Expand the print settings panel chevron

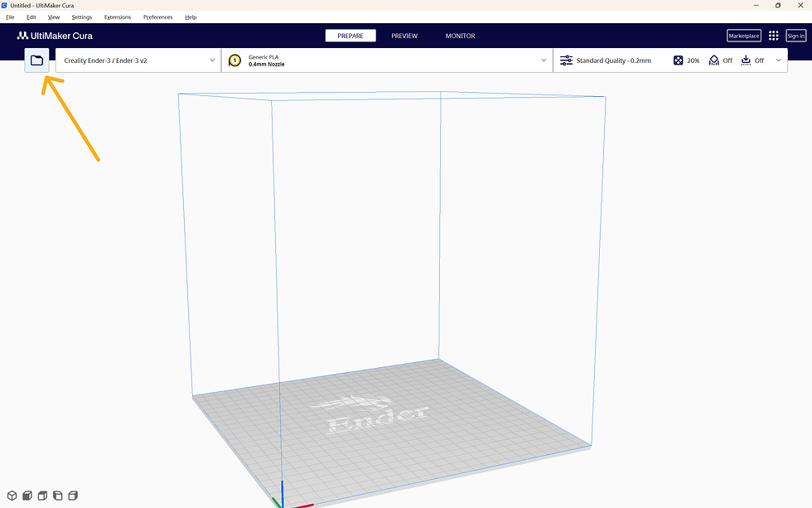[x=777, y=60]
